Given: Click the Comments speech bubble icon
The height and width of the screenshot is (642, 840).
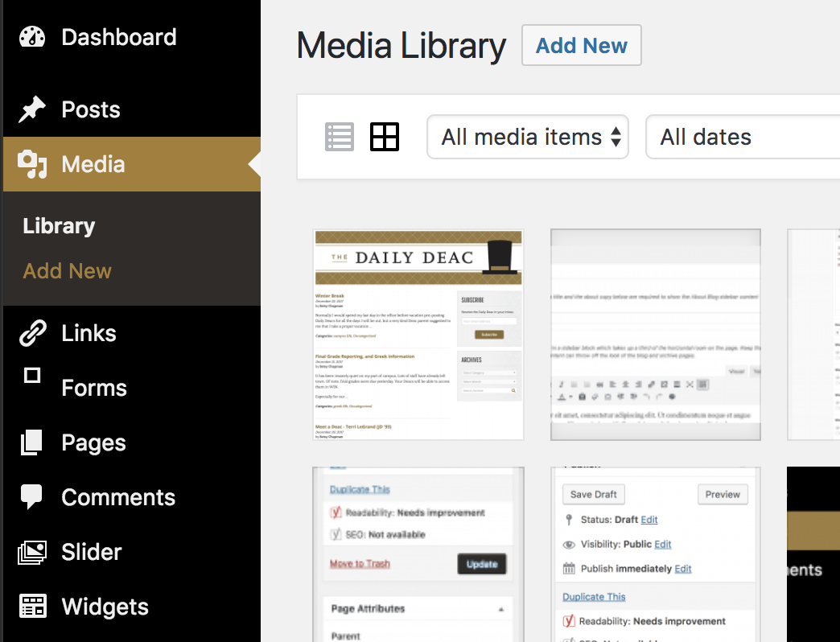Looking at the screenshot, I should pos(31,496).
